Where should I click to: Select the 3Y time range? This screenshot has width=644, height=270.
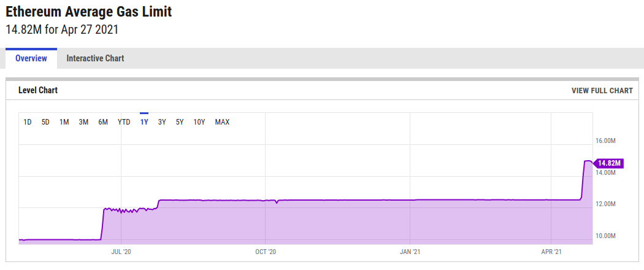click(162, 122)
